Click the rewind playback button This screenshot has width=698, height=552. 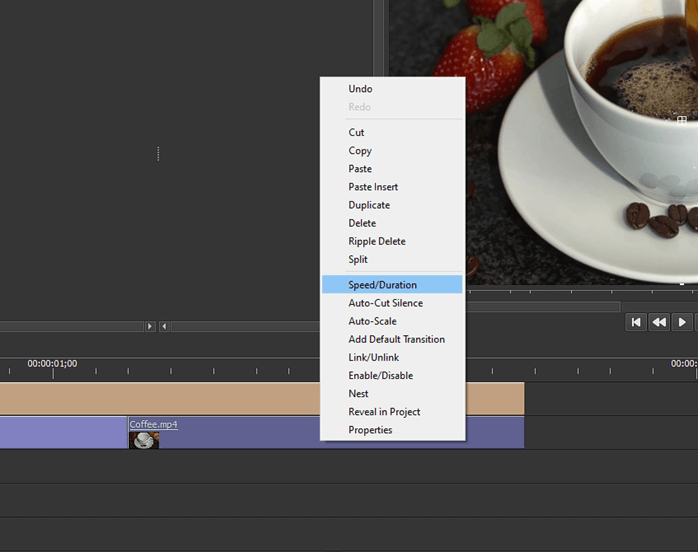[659, 322]
